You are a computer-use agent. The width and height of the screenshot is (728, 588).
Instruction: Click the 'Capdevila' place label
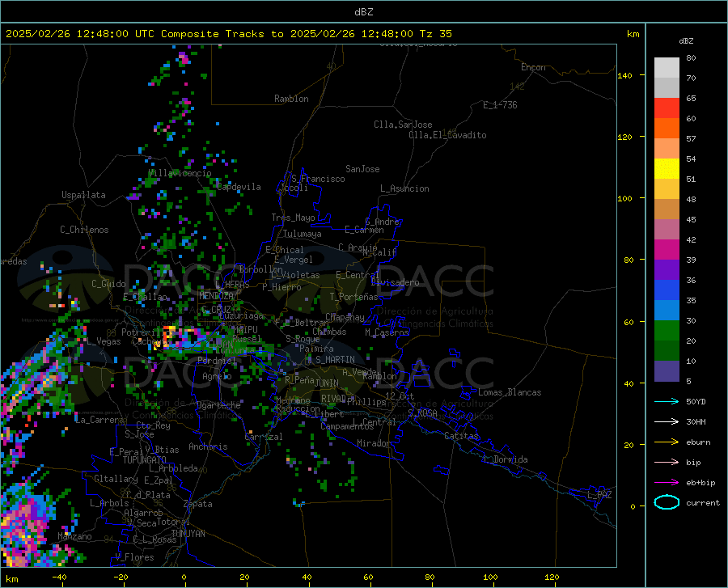[x=239, y=187]
